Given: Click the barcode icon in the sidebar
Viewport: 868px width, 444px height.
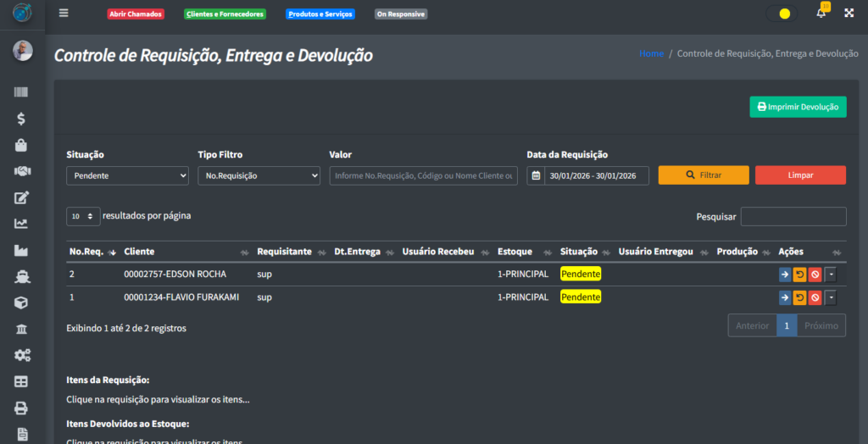Looking at the screenshot, I should [21, 92].
